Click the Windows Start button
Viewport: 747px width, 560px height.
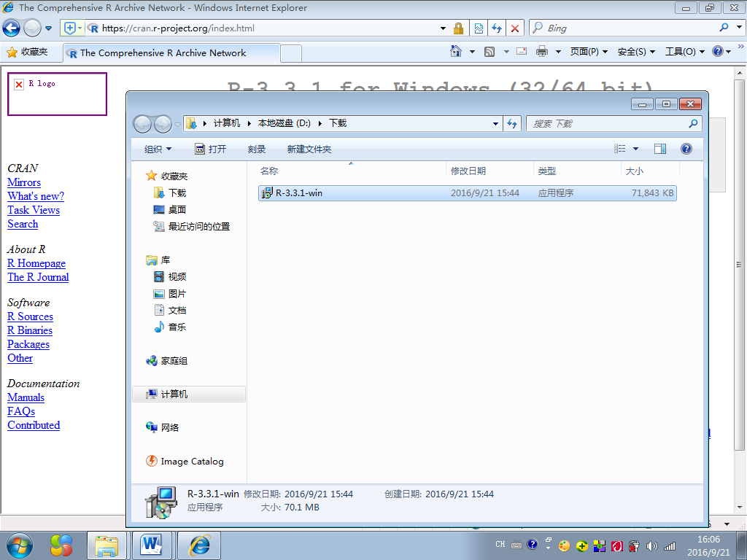(x=19, y=545)
